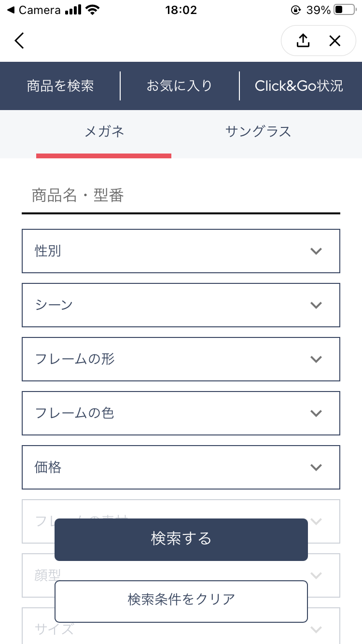
Task: Expand the フレームの色 dropdown
Action: [181, 413]
